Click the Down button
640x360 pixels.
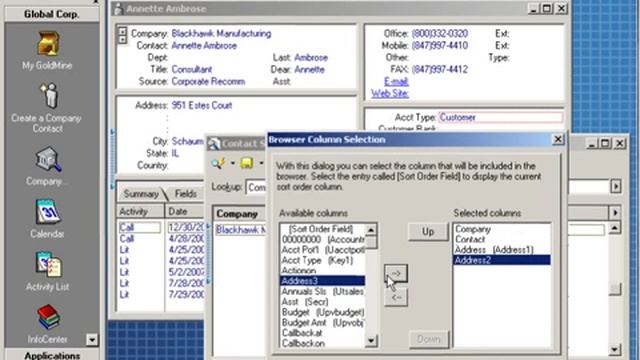pyautogui.click(x=428, y=339)
